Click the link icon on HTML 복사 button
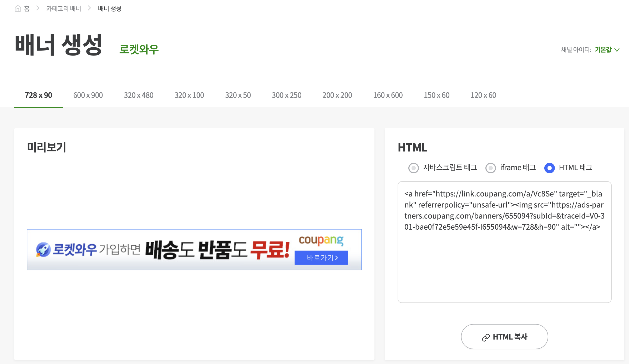 point(486,337)
